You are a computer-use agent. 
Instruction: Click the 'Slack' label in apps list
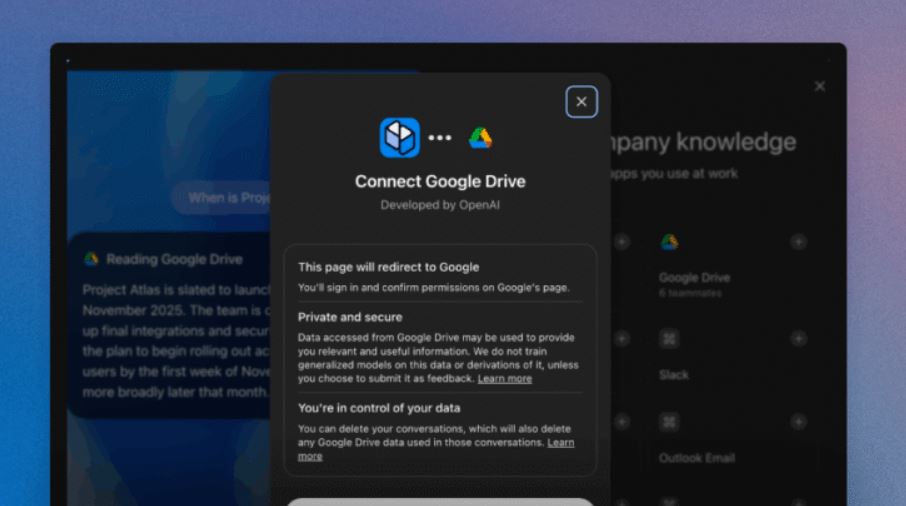pos(674,375)
